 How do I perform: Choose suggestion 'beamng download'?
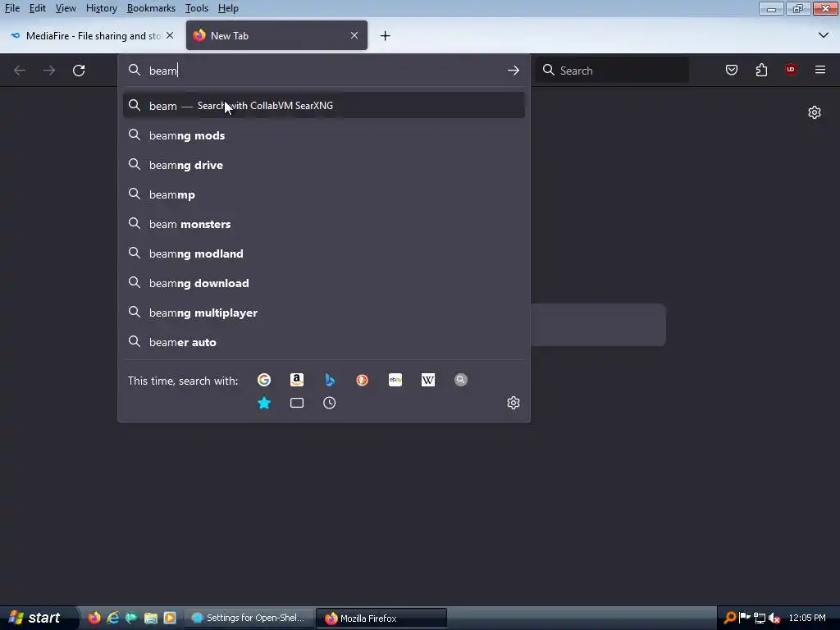coord(323,283)
